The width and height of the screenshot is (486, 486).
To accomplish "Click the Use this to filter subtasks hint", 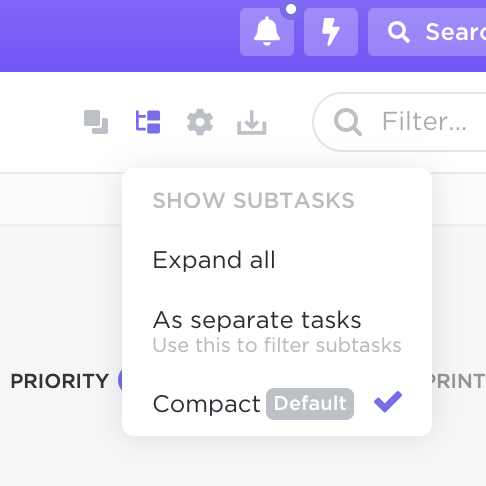I will [277, 345].
